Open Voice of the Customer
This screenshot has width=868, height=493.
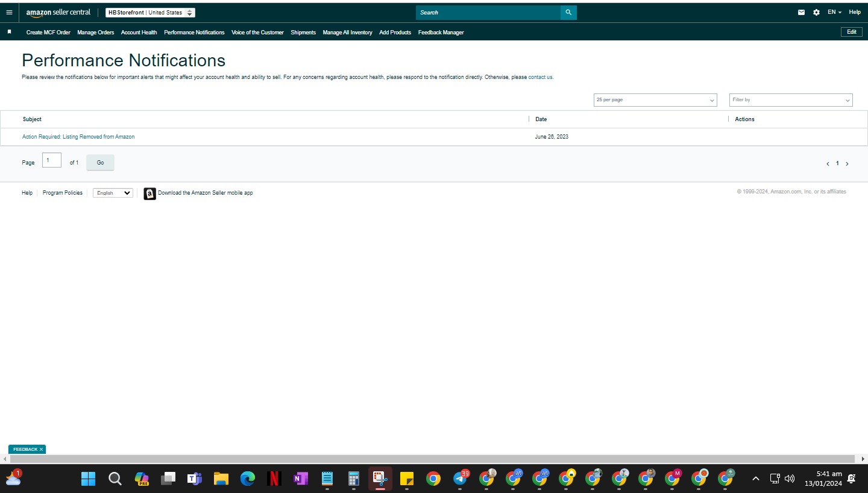point(257,33)
